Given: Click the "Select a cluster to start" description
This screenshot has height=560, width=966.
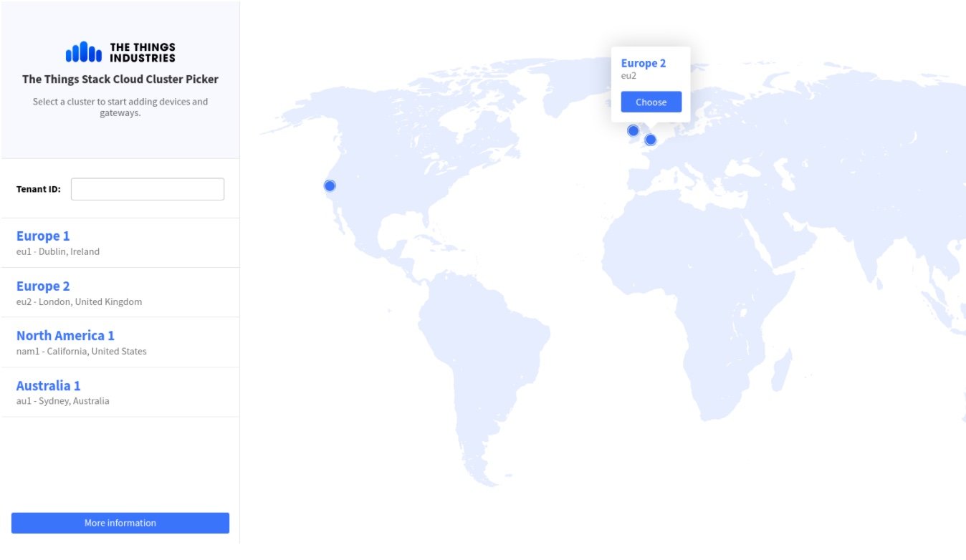Looking at the screenshot, I should point(120,107).
